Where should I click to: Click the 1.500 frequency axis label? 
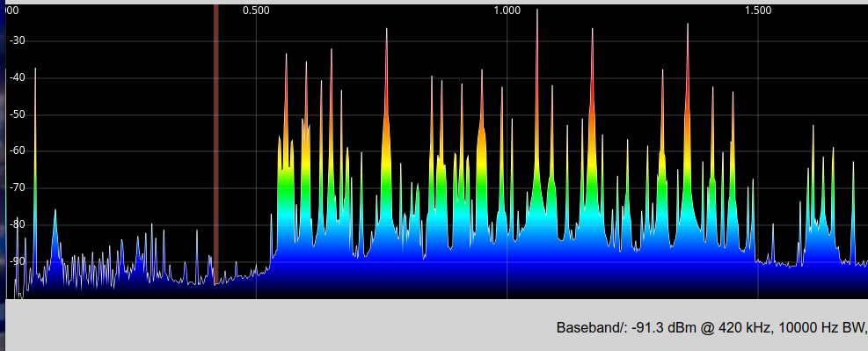tap(758, 11)
